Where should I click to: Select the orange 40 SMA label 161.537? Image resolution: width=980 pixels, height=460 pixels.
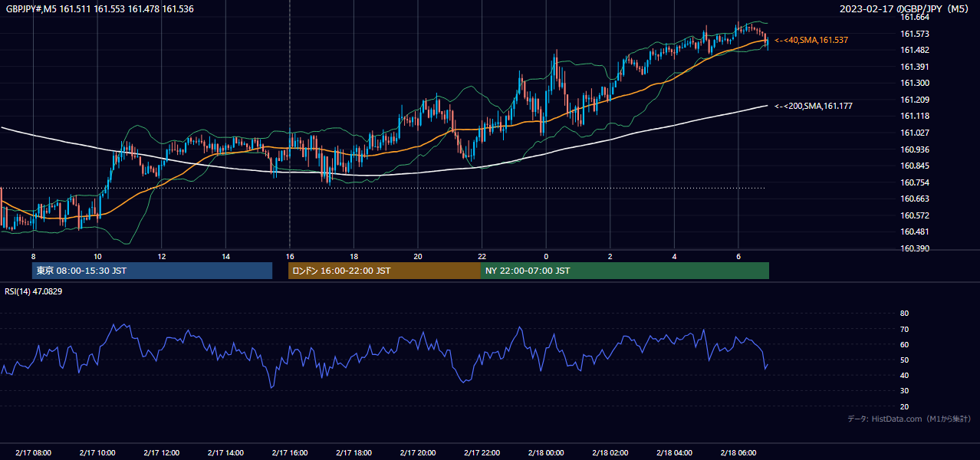tap(811, 40)
